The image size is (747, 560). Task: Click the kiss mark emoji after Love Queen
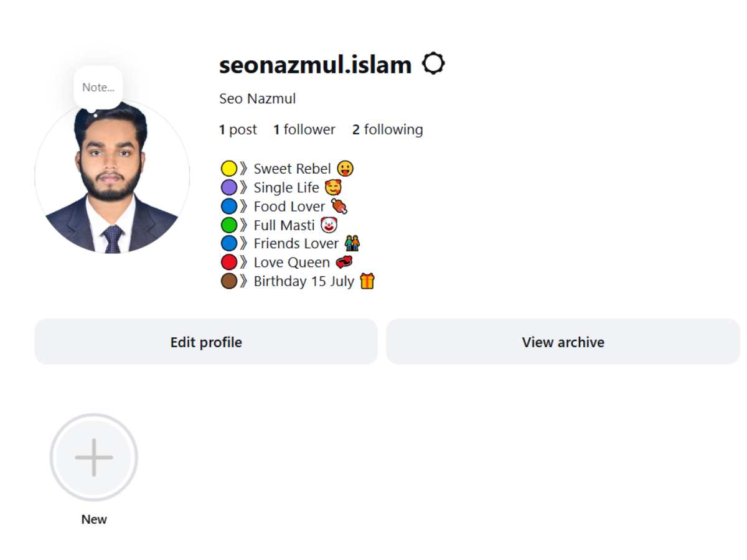(343, 262)
